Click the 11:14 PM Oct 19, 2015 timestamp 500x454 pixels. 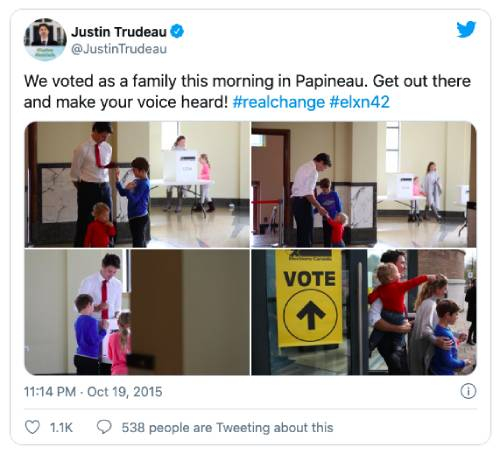[x=93, y=392]
